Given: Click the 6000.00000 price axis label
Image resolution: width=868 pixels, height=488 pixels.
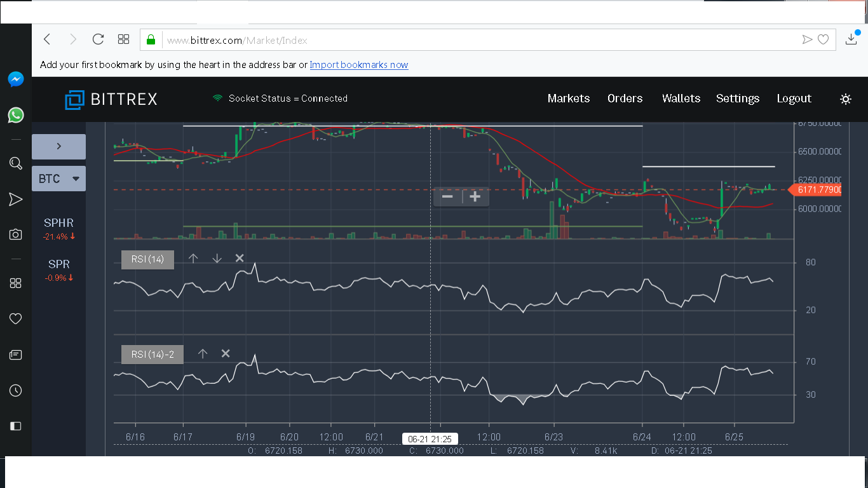Looking at the screenshot, I should (x=820, y=209).
